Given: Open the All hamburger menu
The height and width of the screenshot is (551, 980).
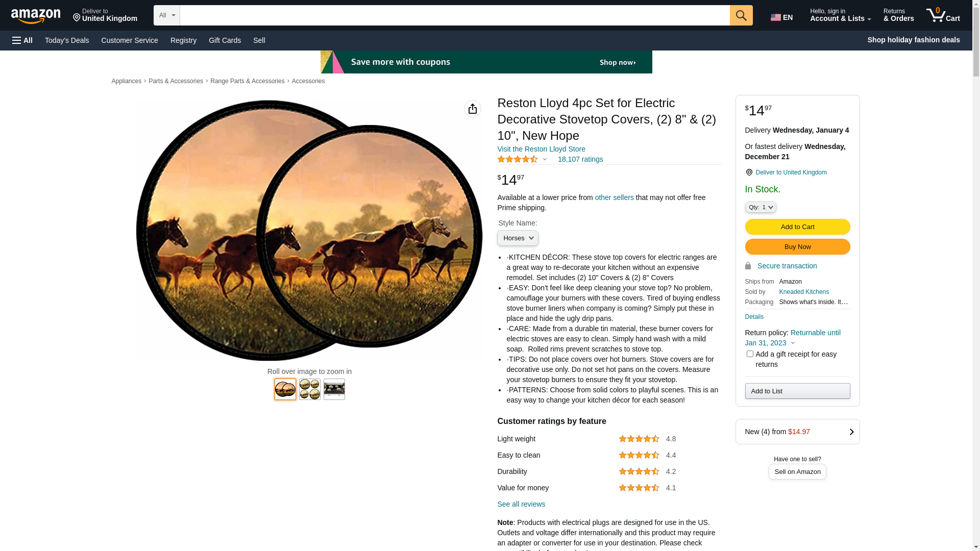Looking at the screenshot, I should (x=22, y=40).
